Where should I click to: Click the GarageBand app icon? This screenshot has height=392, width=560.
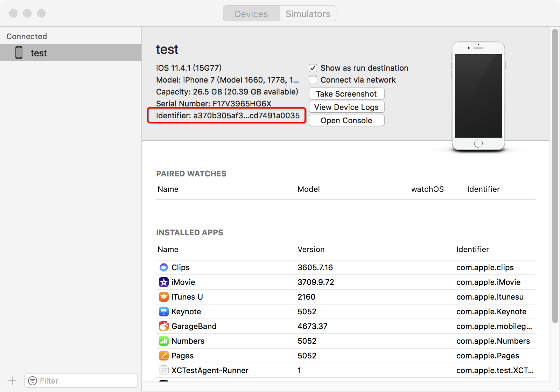point(163,326)
